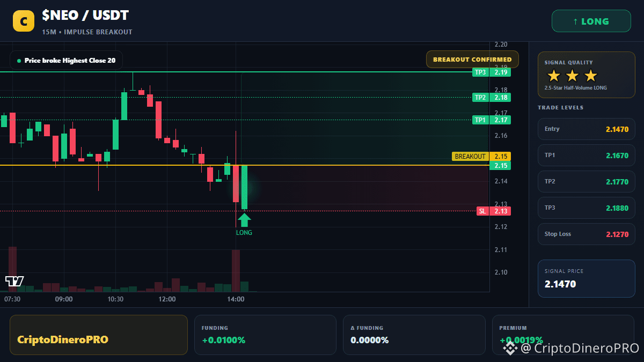Click the green 2.15 price tag on axis
This screenshot has height=362, width=644.
point(500,166)
